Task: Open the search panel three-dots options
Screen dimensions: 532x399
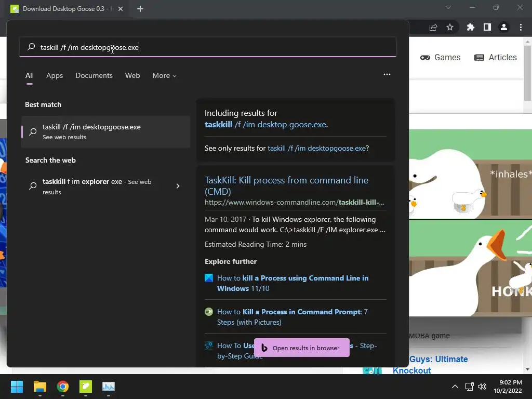Action: [x=387, y=74]
